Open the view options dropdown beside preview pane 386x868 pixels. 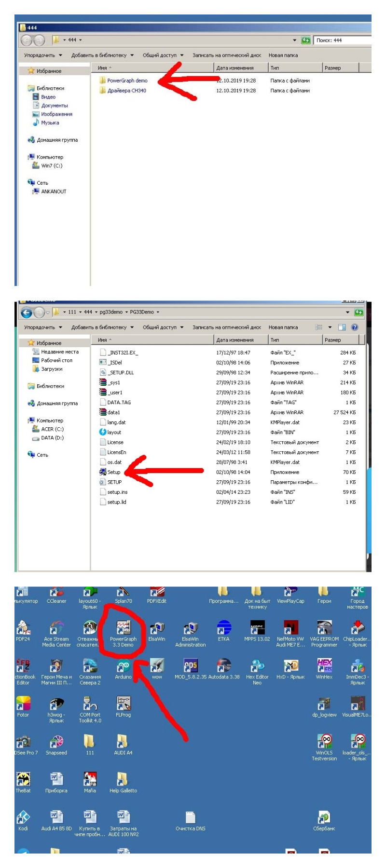pos(330,327)
